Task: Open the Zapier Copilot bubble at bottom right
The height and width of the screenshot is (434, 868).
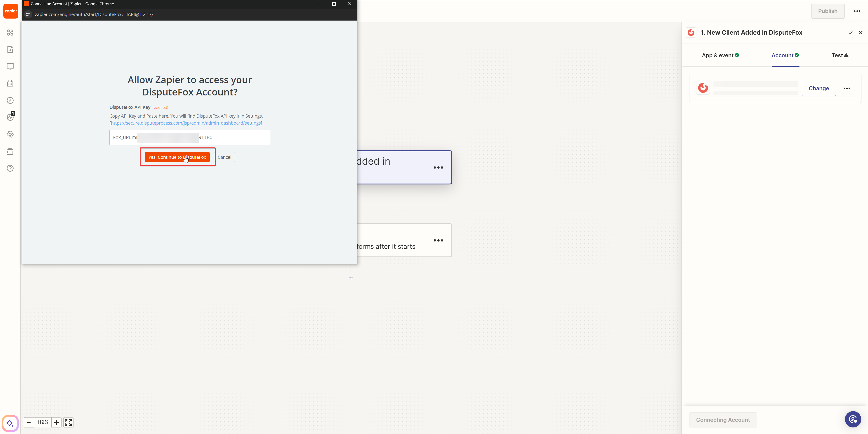Action: tap(853, 419)
